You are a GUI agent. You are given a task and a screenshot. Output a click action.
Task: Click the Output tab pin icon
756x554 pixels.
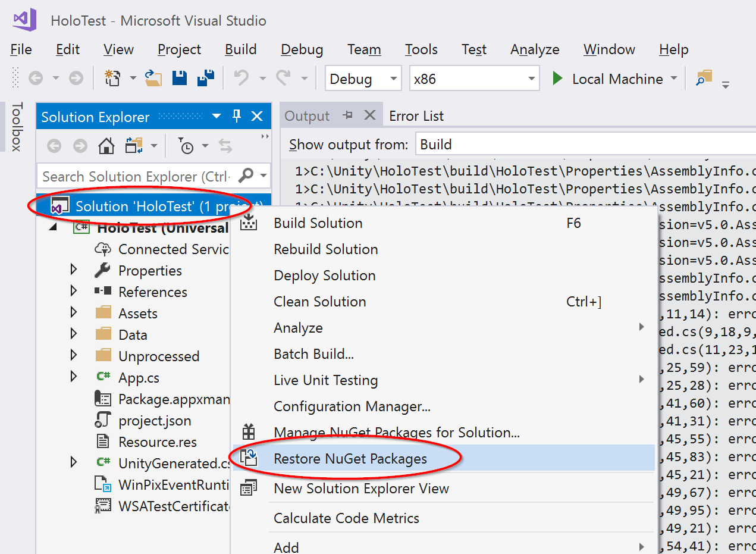(349, 115)
